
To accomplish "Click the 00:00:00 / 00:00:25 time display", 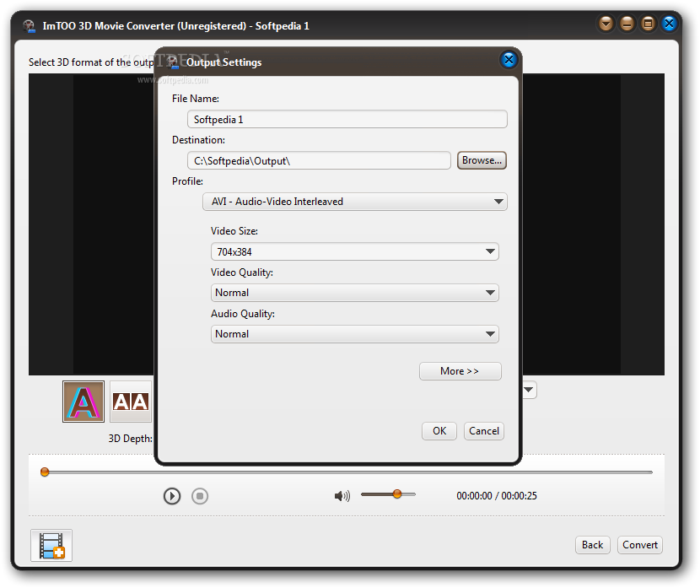I will click(497, 496).
